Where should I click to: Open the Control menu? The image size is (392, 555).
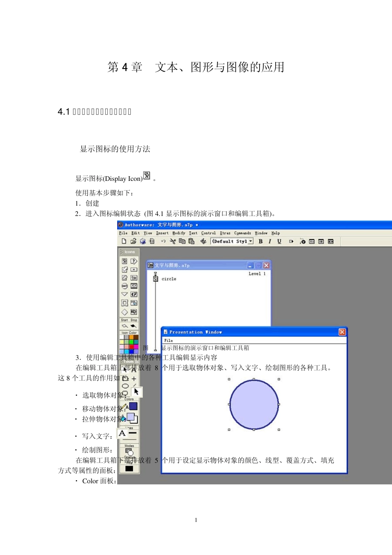point(208,233)
